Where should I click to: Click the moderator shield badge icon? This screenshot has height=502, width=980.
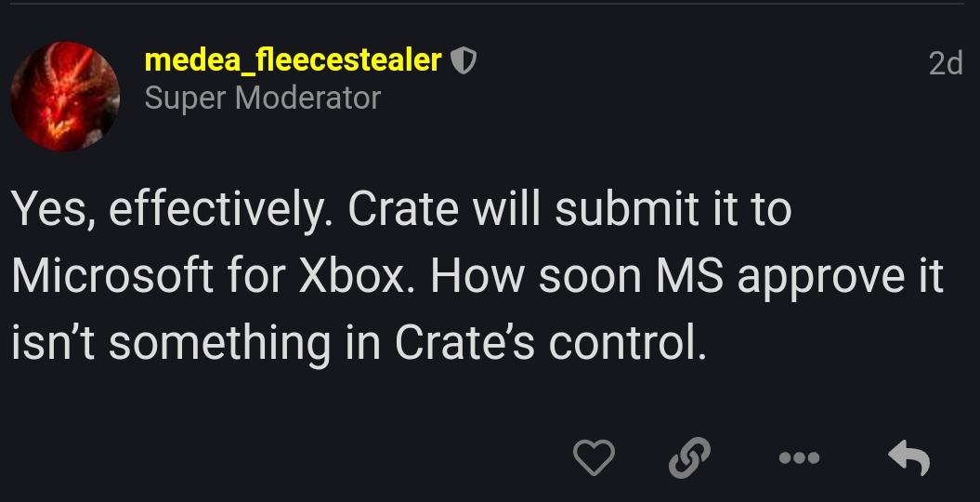(464, 61)
